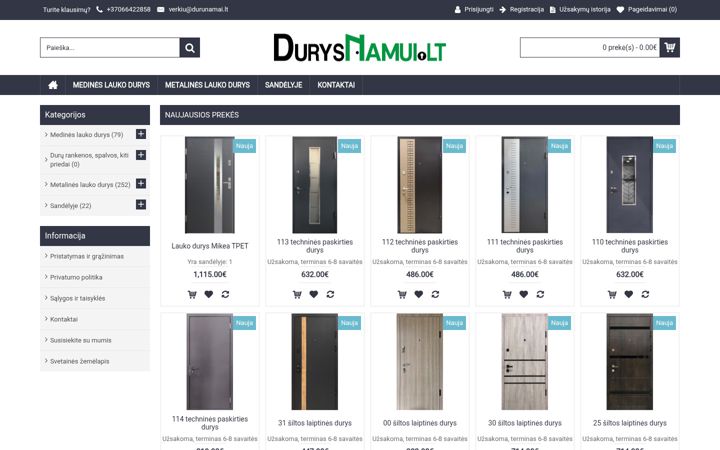
Task: Wishlist the 110 techninės paskirties durys
Action: 629,294
